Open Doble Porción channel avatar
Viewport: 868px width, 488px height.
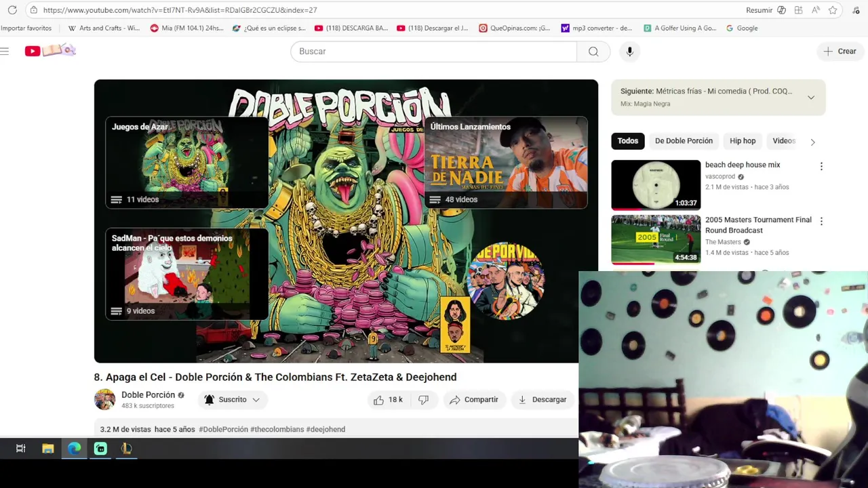point(104,400)
